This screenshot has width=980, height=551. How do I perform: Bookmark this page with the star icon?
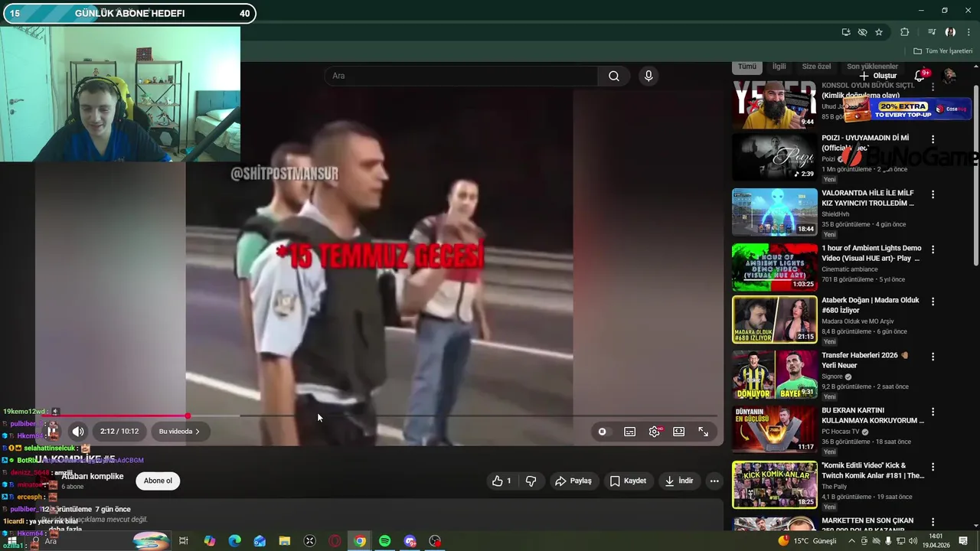(879, 32)
